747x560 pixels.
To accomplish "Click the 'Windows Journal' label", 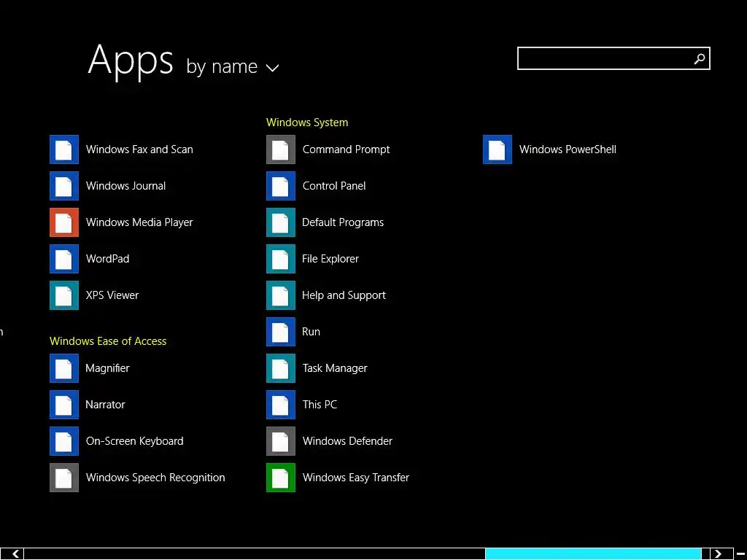I will pyautogui.click(x=125, y=186).
